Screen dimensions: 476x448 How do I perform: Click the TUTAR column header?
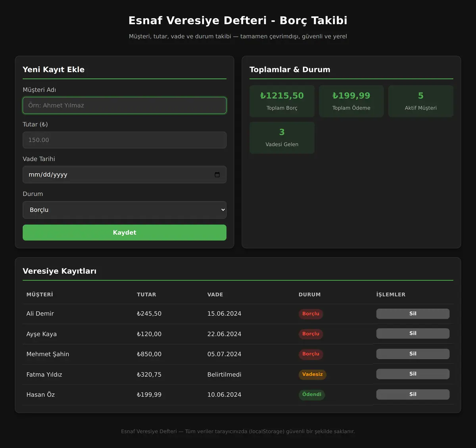pos(146,295)
